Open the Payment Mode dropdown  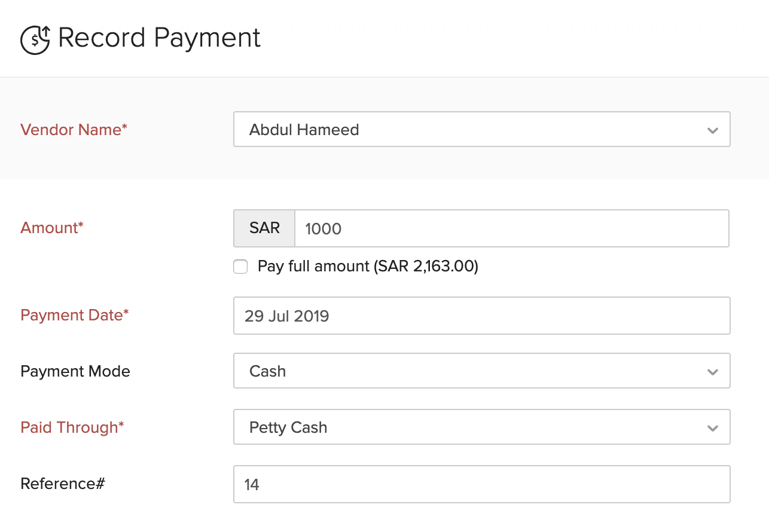click(712, 371)
